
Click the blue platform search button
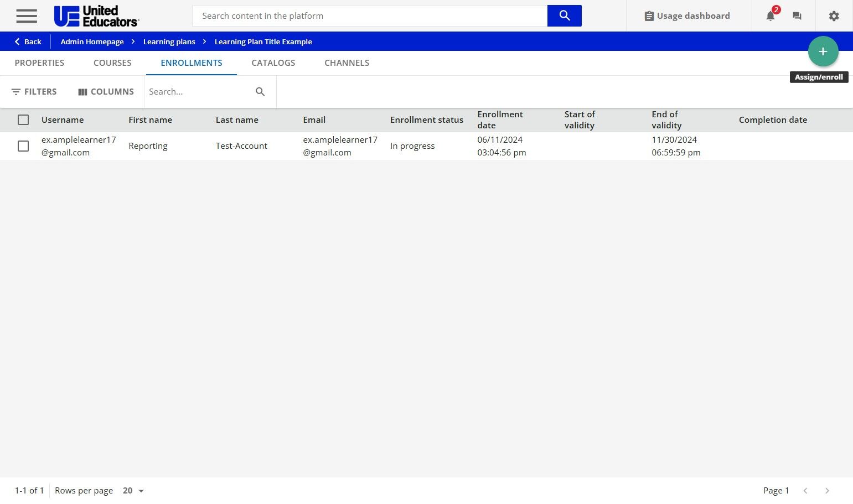point(564,16)
